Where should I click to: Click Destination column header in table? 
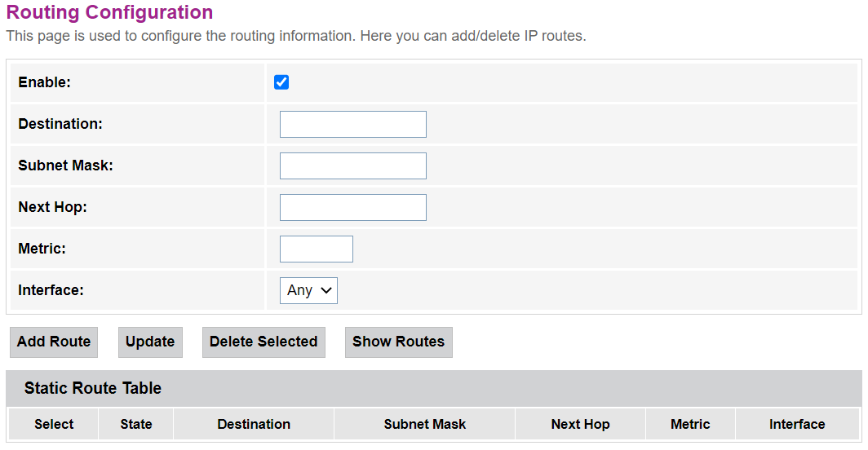[254, 424]
